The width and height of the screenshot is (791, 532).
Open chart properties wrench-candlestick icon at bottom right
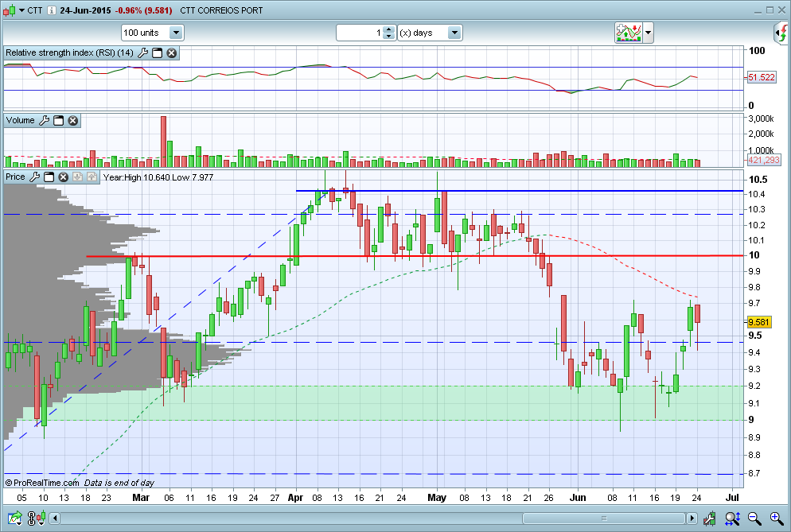709,518
